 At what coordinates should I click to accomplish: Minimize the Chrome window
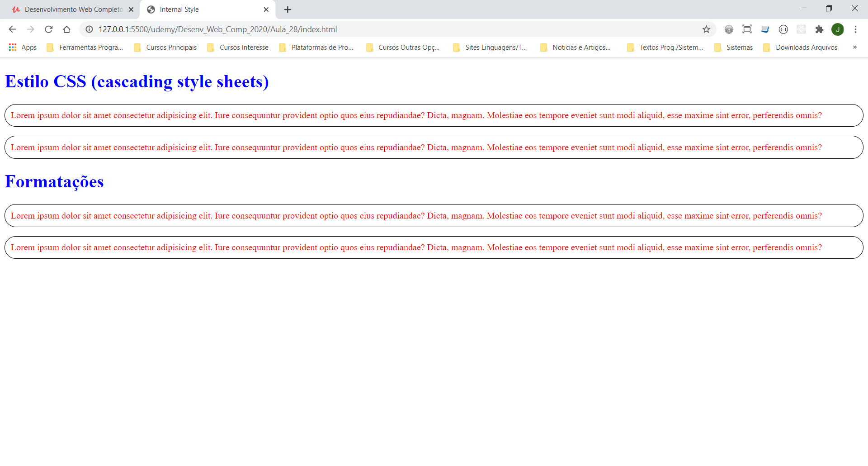click(x=803, y=9)
